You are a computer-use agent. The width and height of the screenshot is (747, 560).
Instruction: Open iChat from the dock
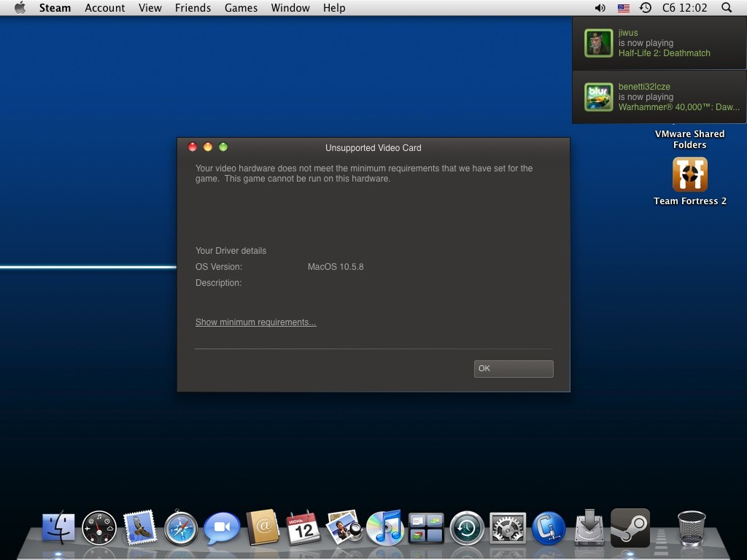pos(222,528)
